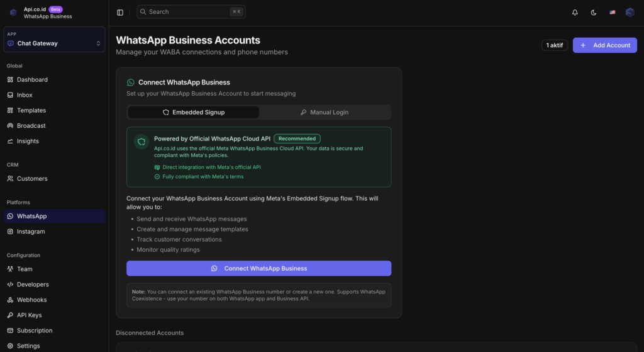Change language via the flag icon

[x=613, y=13]
